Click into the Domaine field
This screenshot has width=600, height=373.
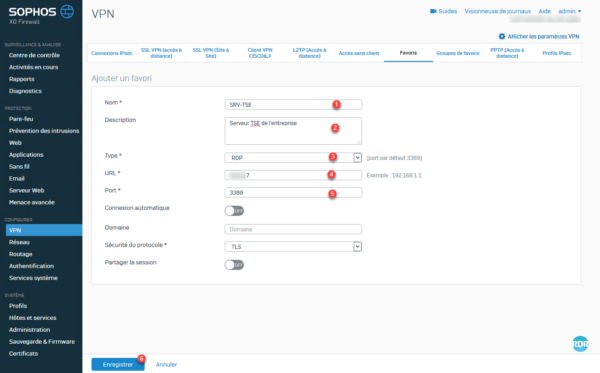293,229
